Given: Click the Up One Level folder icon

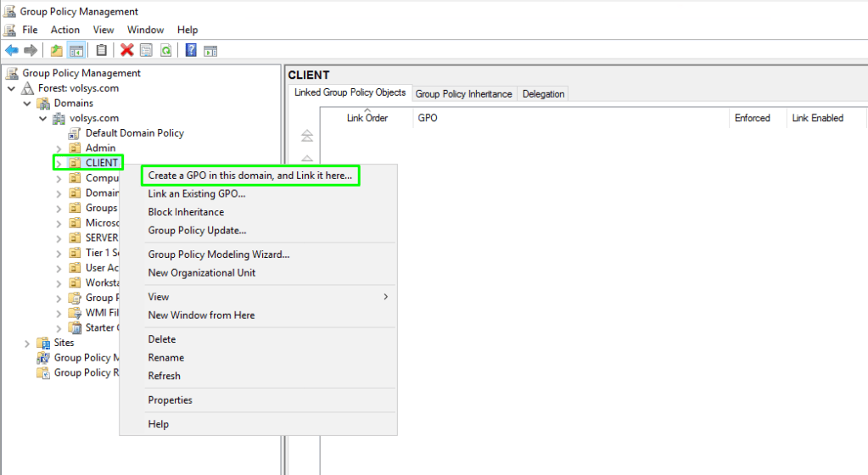Looking at the screenshot, I should [x=56, y=50].
